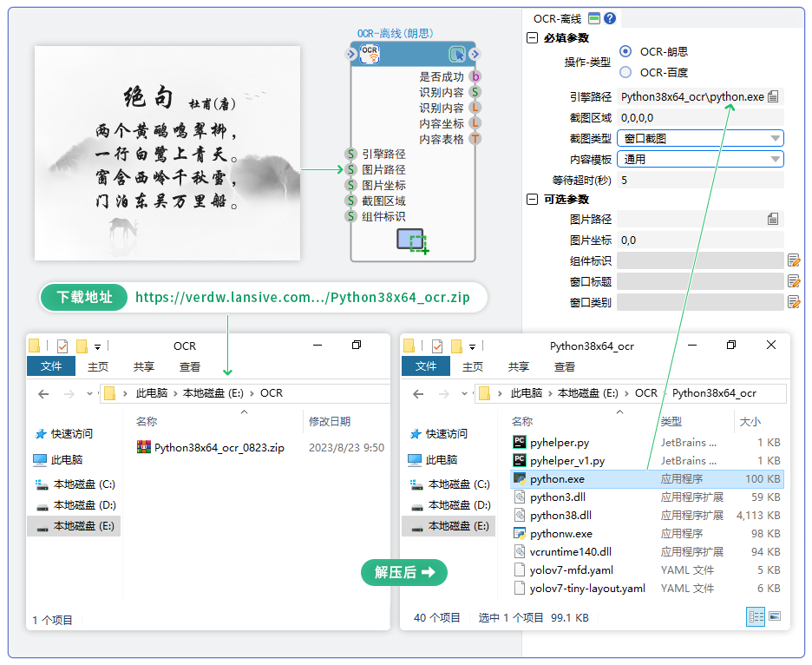Select the OCR-朗思 radio option
This screenshot has width=812, height=665.
click(625, 51)
